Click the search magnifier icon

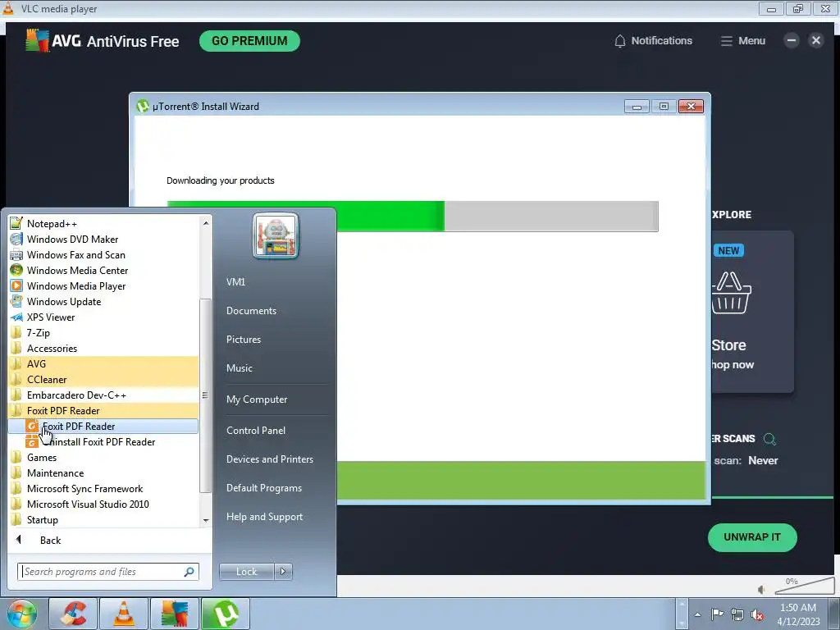[189, 572]
